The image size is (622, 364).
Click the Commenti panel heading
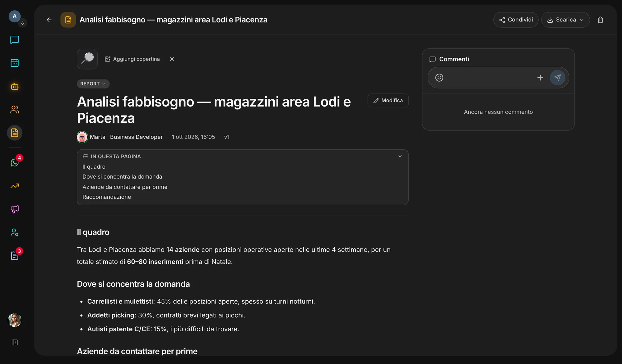pos(454,59)
